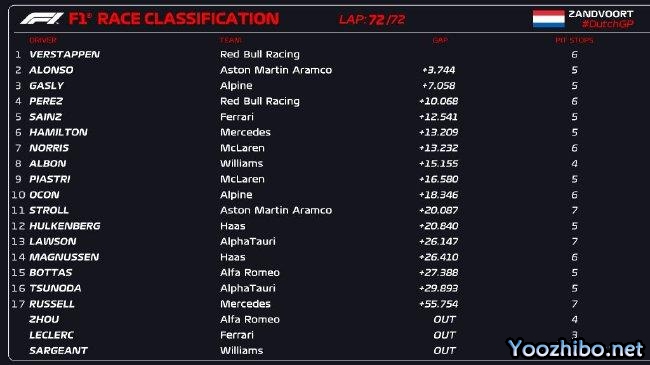The height and width of the screenshot is (365, 650).
Task: Click GASLY's +7.058 gap value
Action: (x=438, y=86)
